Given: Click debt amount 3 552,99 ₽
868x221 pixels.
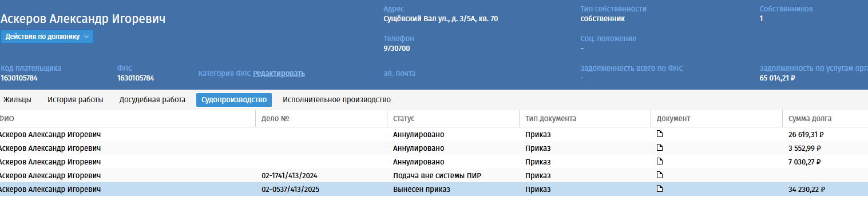Looking at the screenshot, I should coord(804,148).
